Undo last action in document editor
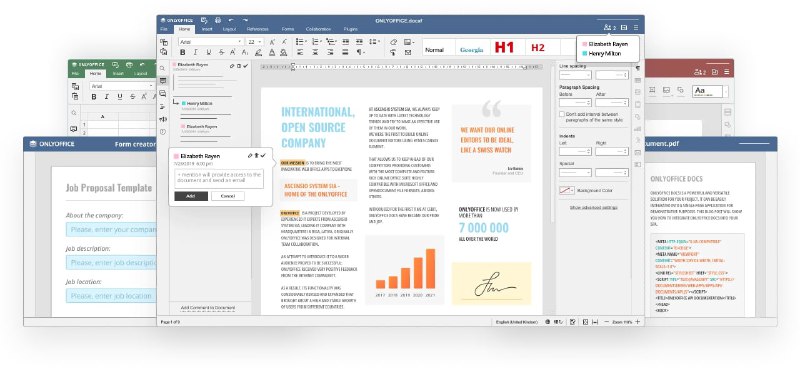 tap(232, 20)
